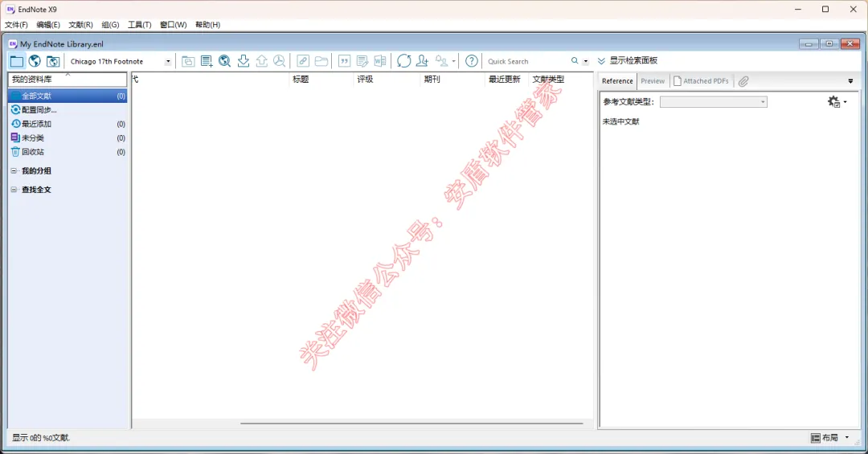Open the 组(G) menu
868x454 pixels.
pyautogui.click(x=111, y=24)
